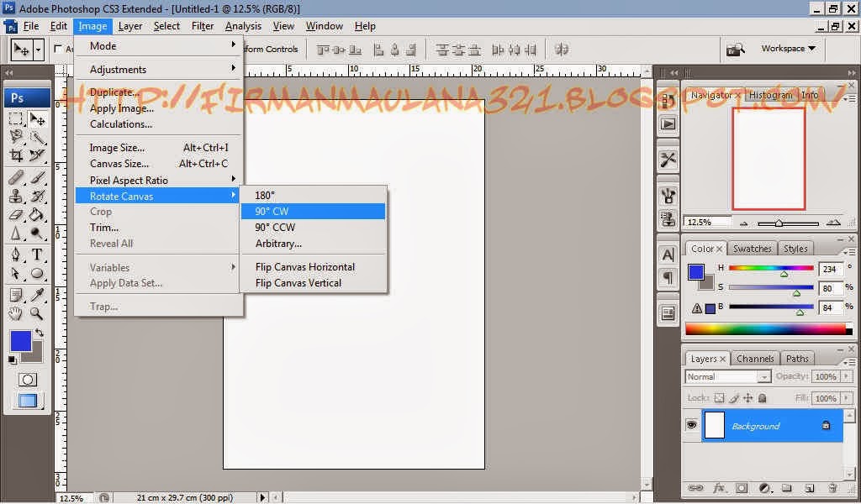Select the Hand tool
861x504 pixels.
(x=16, y=313)
